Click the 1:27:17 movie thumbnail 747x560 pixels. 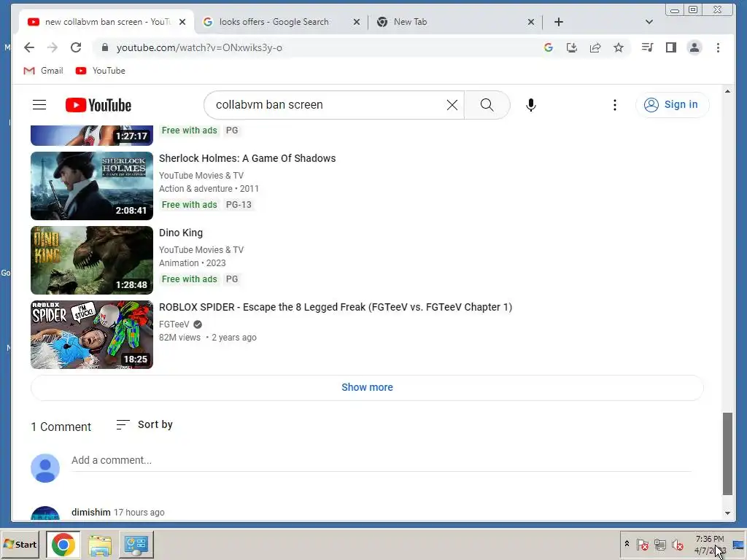pos(92,135)
